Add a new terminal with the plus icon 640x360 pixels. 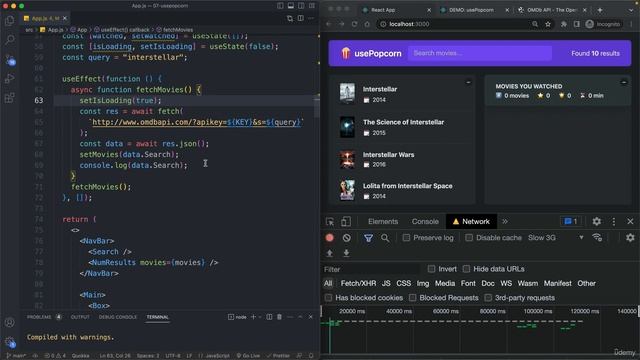253,317
